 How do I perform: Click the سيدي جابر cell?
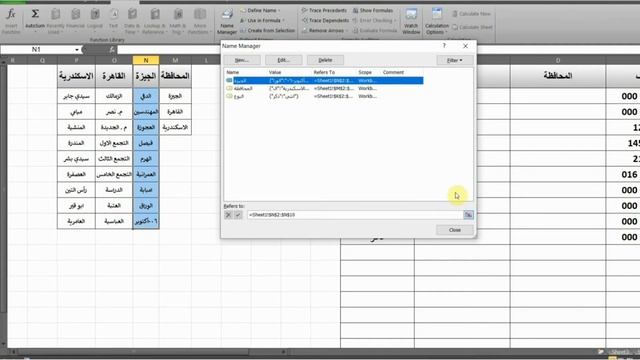coord(76,96)
